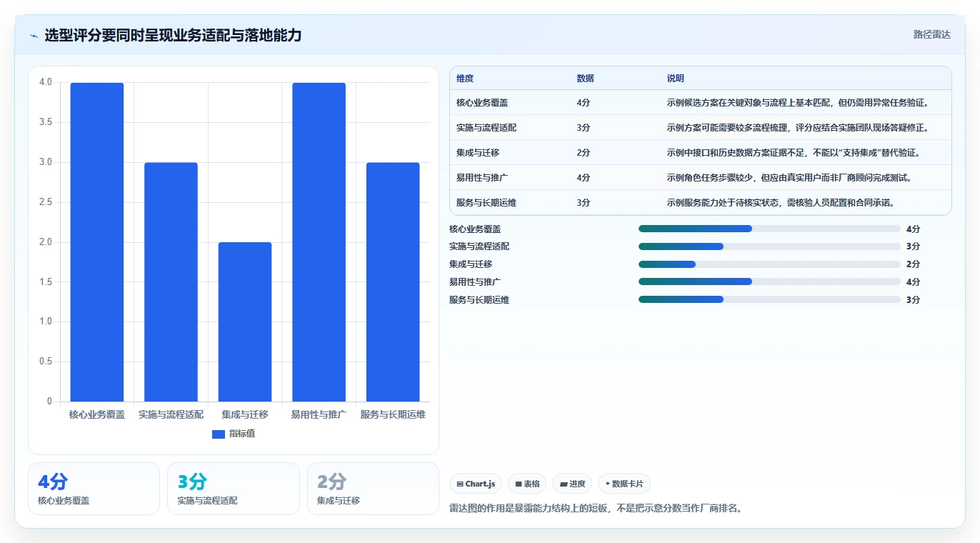Image resolution: width=980 pixels, height=543 pixels.
Task: Click the lightning icon beside the slide title
Action: [x=34, y=36]
